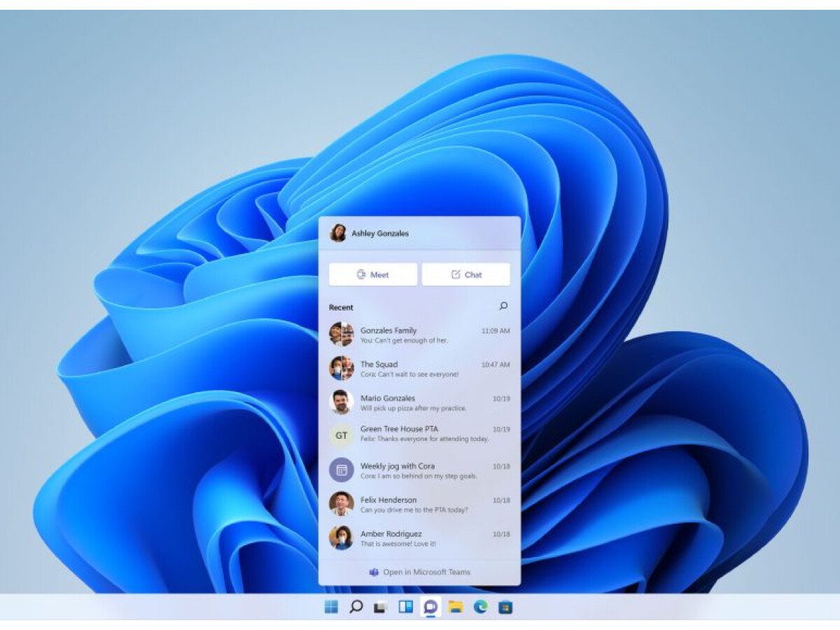Screen dimensions: 840x630
Task: Search recent chats with magnifier icon
Action: pyautogui.click(x=503, y=306)
